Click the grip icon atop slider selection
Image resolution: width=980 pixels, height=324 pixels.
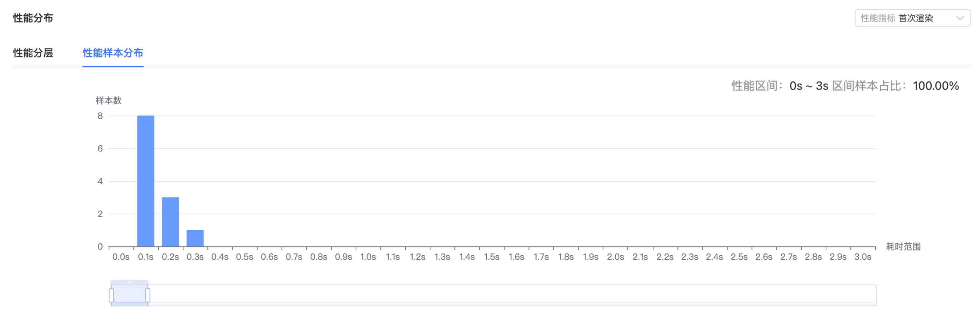(129, 282)
